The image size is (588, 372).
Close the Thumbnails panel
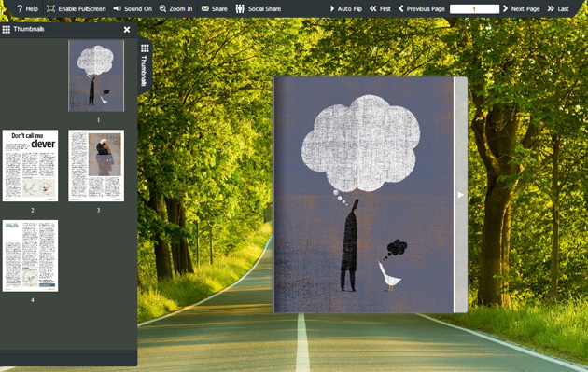pyautogui.click(x=127, y=29)
